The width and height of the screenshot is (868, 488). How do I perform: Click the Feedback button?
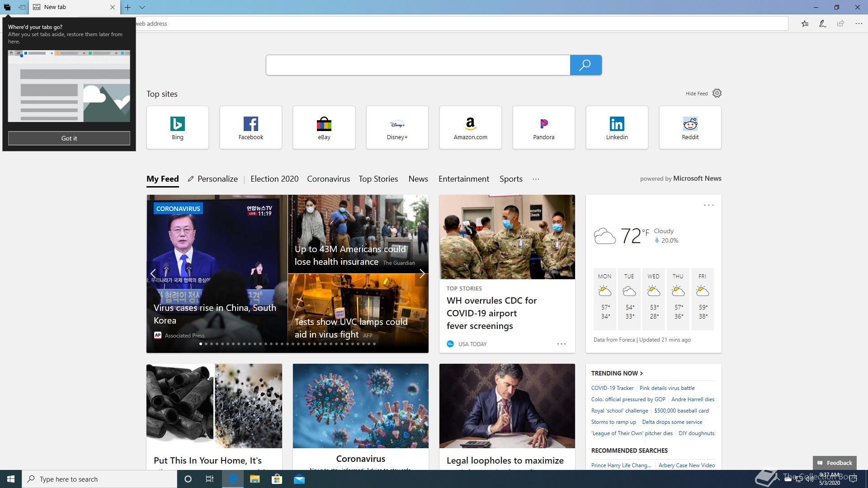pyautogui.click(x=835, y=463)
